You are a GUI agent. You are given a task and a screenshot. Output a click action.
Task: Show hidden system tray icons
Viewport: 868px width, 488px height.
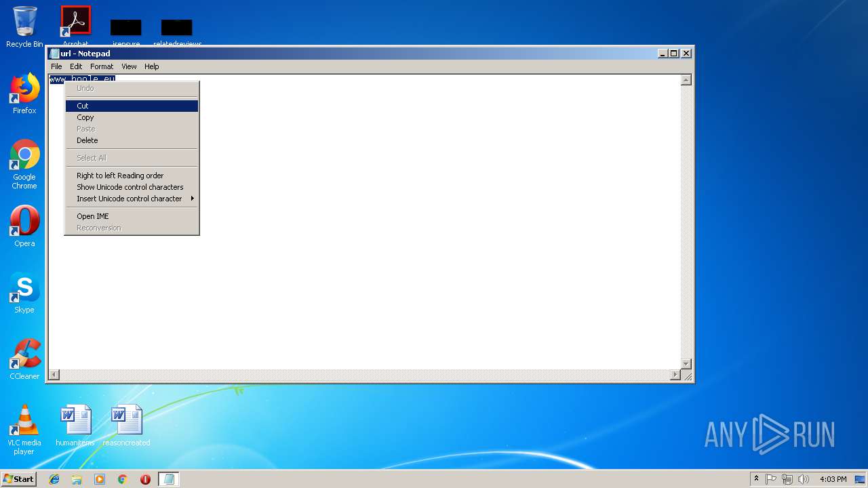point(756,479)
